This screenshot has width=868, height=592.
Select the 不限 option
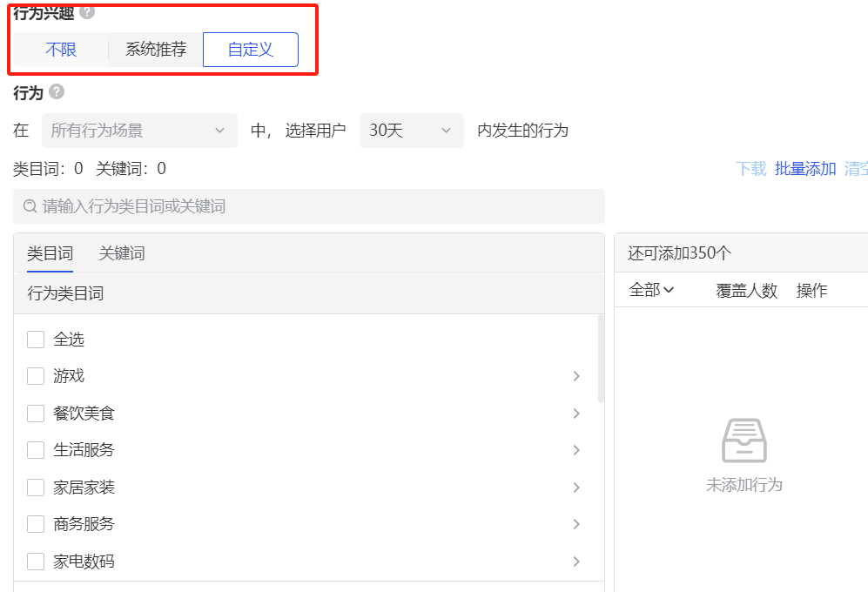click(61, 50)
